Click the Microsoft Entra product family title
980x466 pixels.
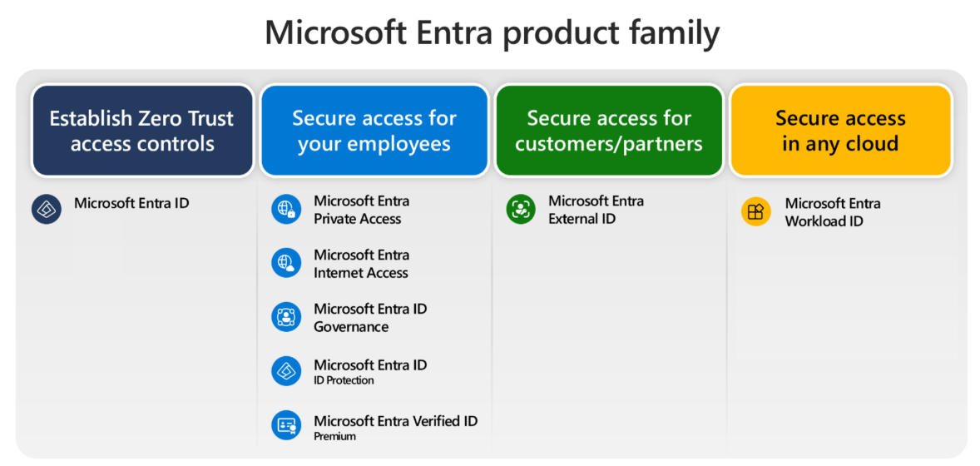click(492, 33)
